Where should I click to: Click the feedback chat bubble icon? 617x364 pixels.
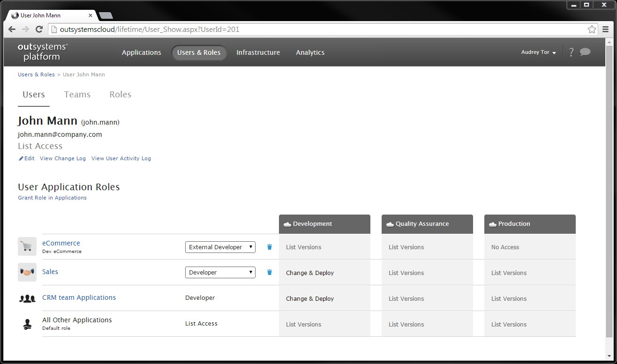coord(585,52)
